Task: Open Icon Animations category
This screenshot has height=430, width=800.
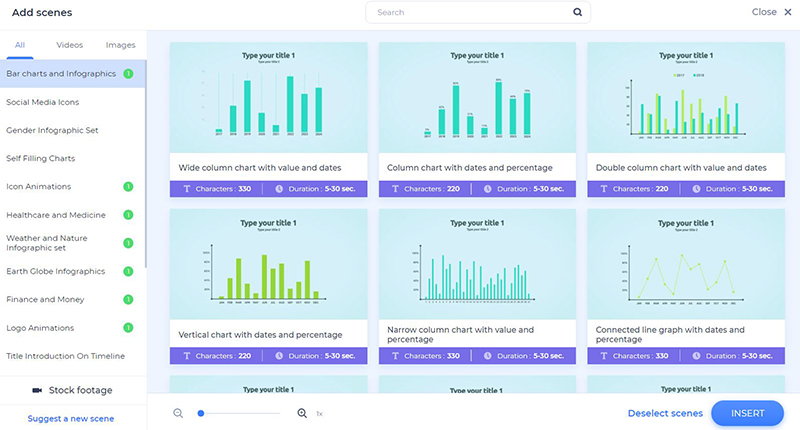Action: (72, 186)
